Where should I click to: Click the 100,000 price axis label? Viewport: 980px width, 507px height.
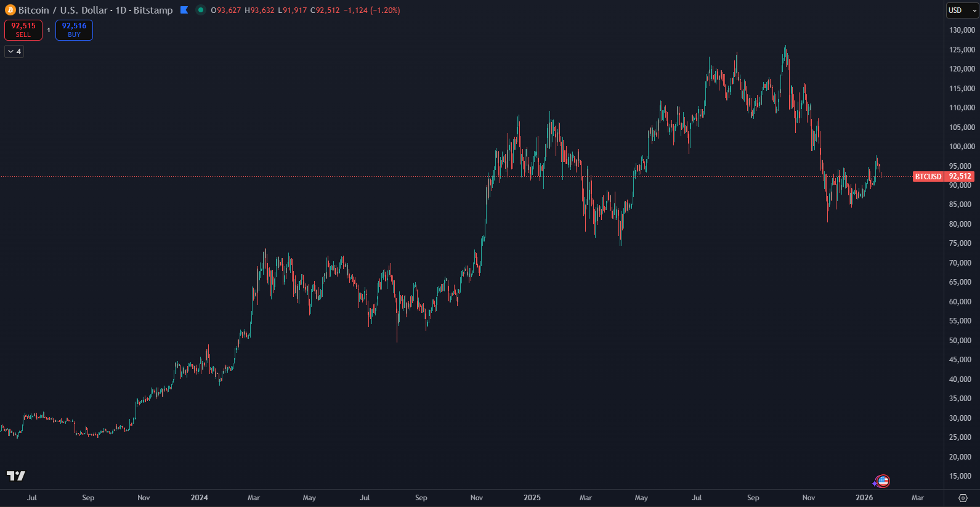point(962,147)
